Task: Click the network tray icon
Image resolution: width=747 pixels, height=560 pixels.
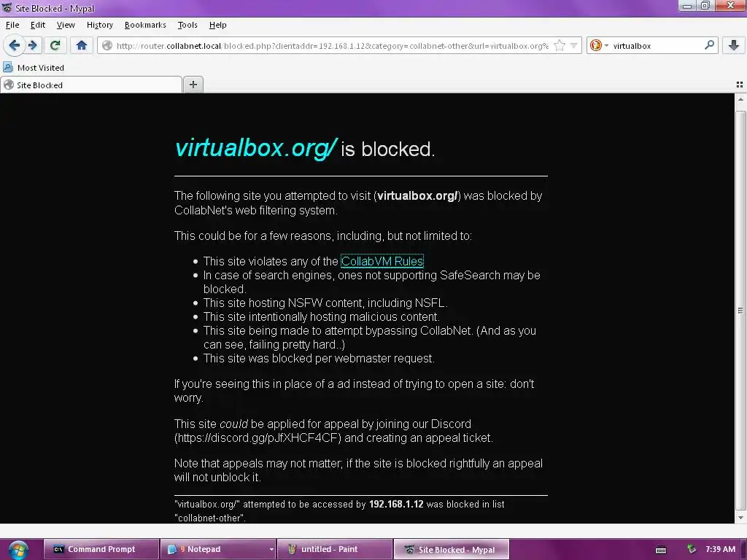Action: coord(692,549)
